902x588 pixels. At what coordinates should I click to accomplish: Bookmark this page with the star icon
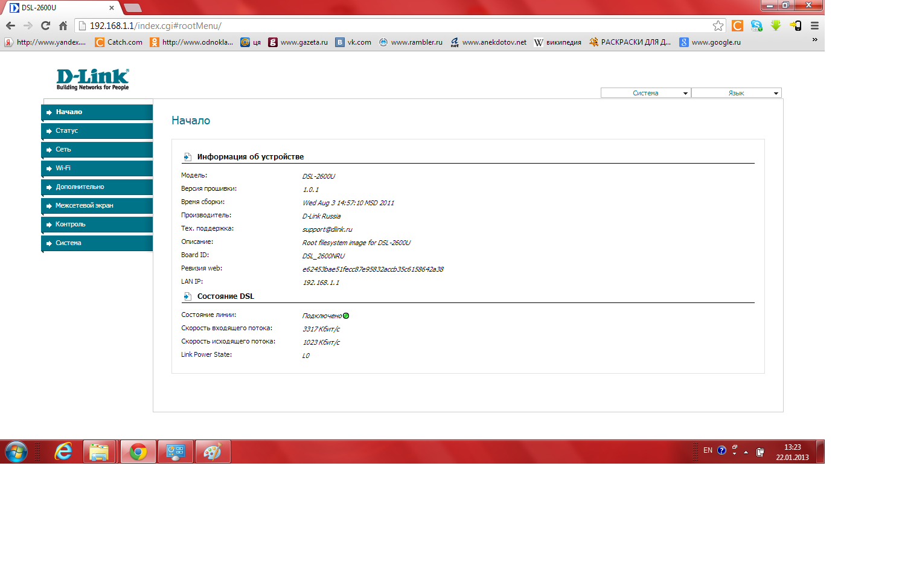pyautogui.click(x=718, y=26)
